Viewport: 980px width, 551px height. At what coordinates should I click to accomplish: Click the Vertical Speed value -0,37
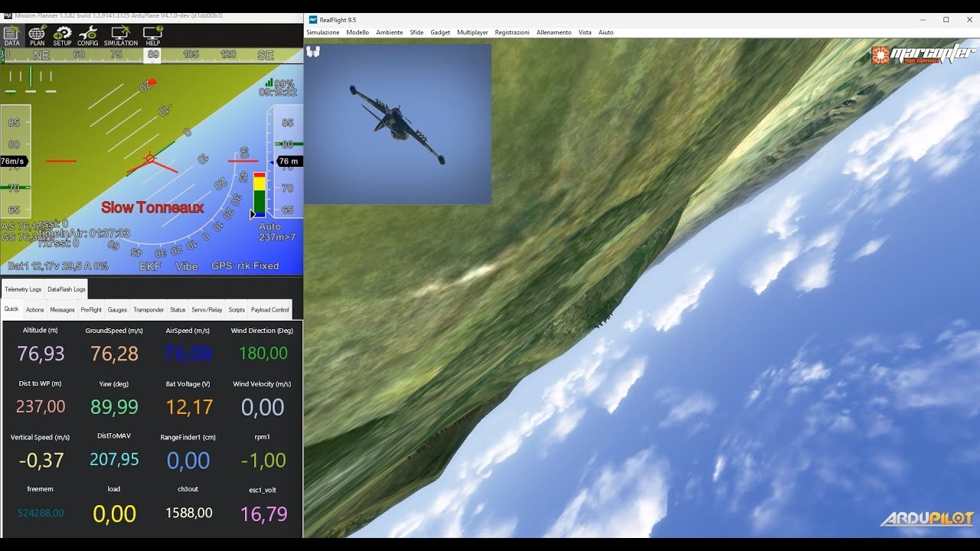[41, 460]
